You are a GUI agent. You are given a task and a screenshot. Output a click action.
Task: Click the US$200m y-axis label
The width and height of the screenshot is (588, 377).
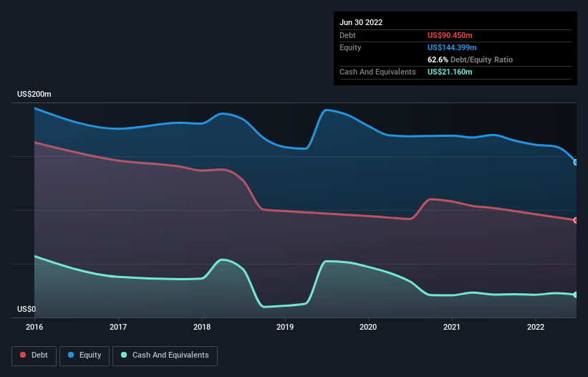pos(34,94)
